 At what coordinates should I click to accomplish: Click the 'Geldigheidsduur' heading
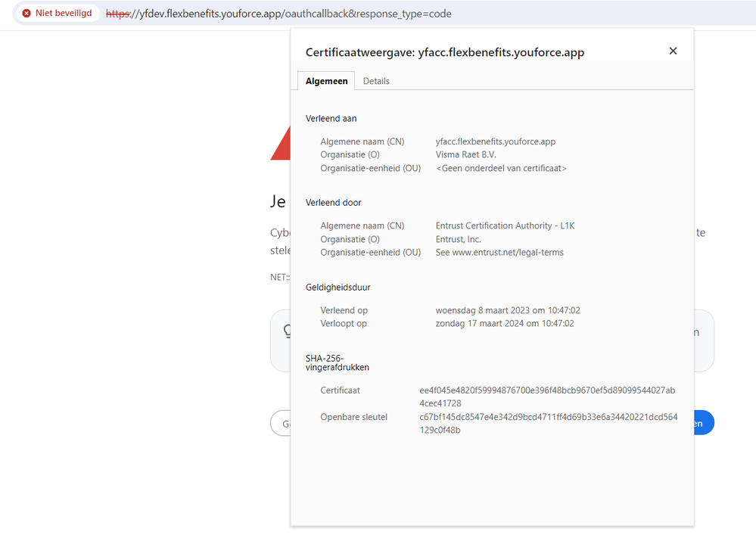click(338, 288)
